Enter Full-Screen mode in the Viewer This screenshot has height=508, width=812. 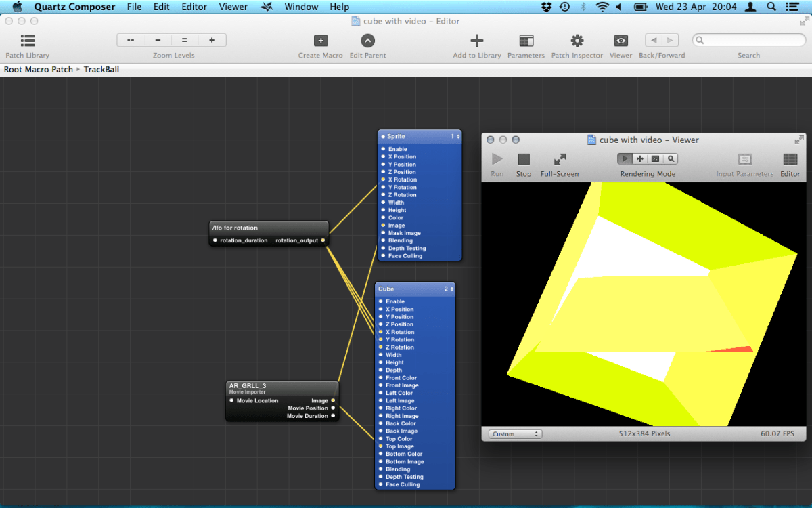pos(559,161)
